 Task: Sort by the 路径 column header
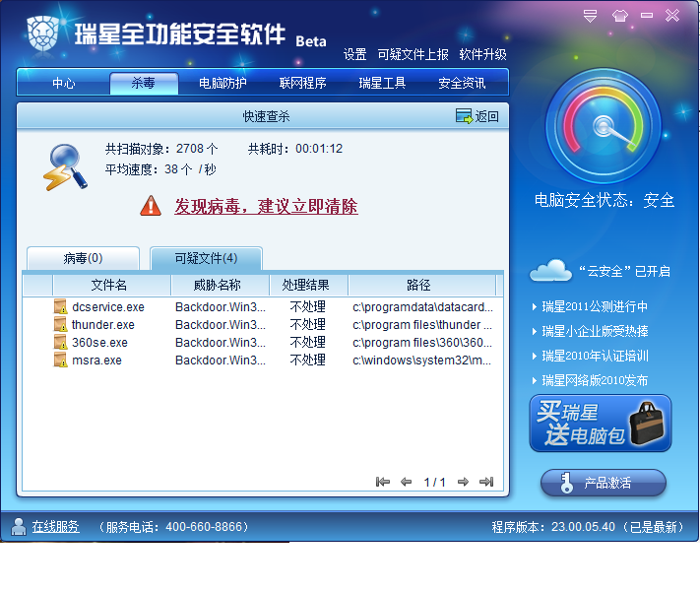click(x=422, y=285)
